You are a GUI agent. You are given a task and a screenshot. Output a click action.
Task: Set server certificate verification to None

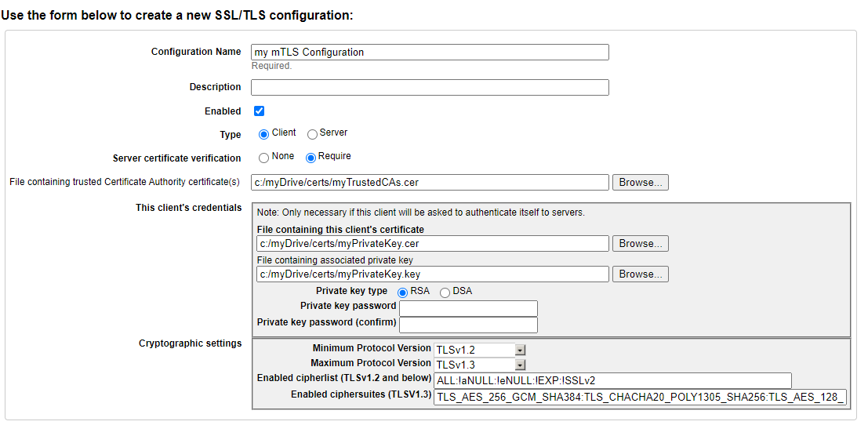tap(264, 158)
